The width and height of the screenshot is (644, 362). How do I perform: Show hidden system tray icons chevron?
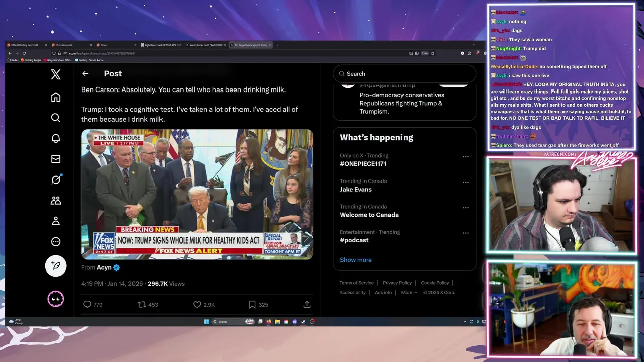click(x=465, y=322)
